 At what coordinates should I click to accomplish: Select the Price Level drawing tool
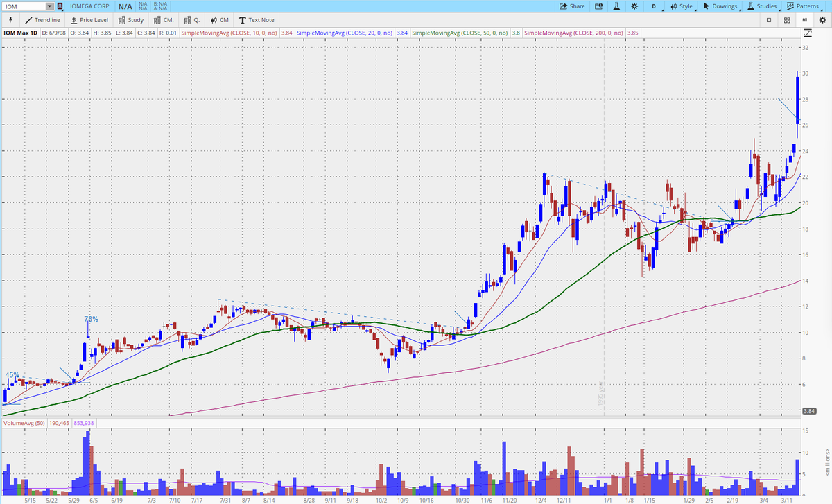point(91,19)
